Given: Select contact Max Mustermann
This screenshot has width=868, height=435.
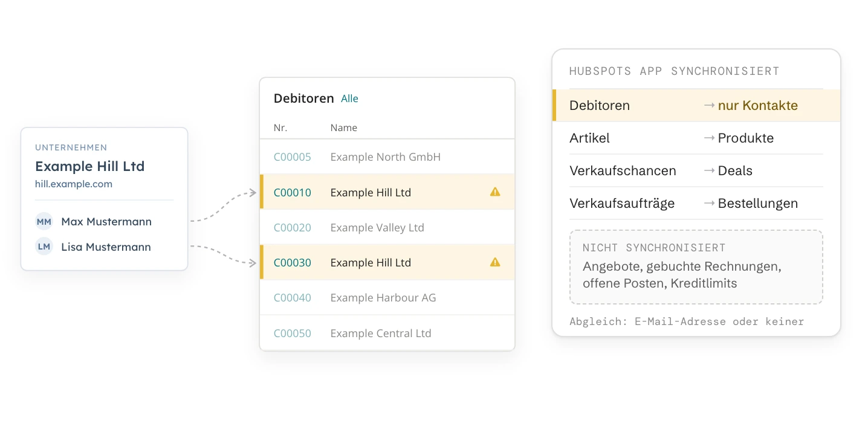Looking at the screenshot, I should click(106, 222).
